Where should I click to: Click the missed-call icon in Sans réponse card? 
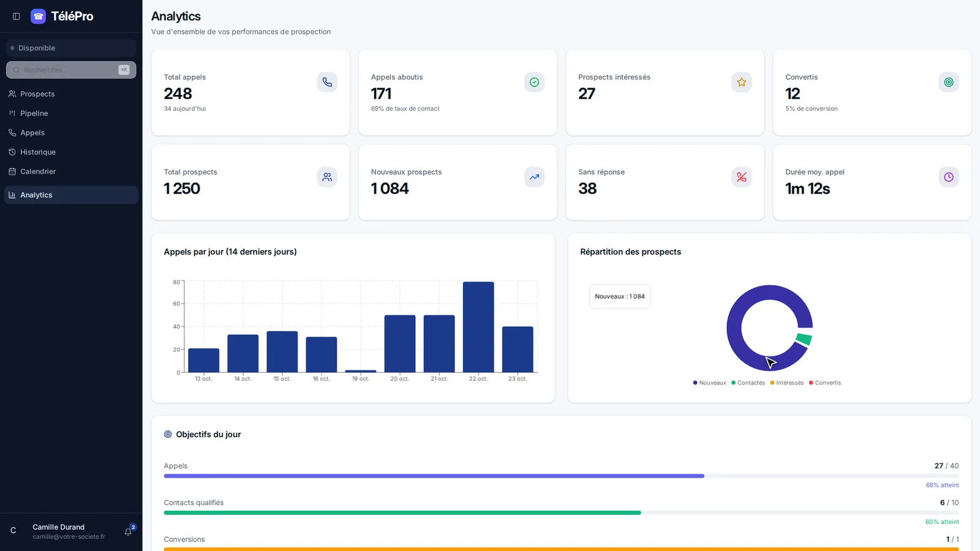coord(741,177)
